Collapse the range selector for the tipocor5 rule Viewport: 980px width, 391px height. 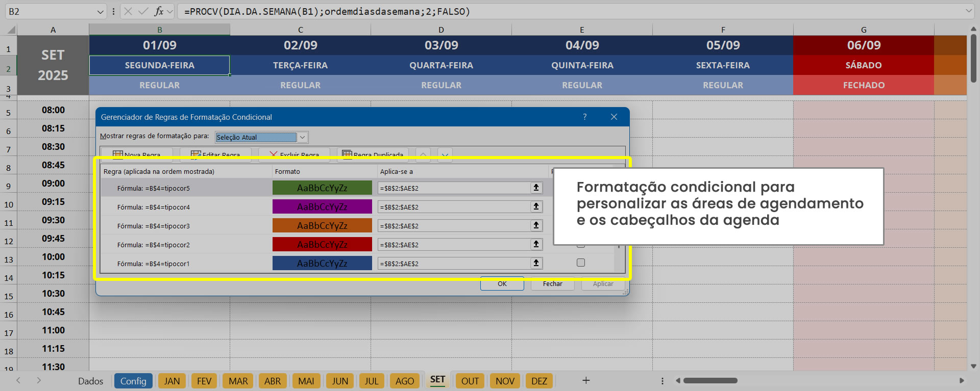pos(536,188)
